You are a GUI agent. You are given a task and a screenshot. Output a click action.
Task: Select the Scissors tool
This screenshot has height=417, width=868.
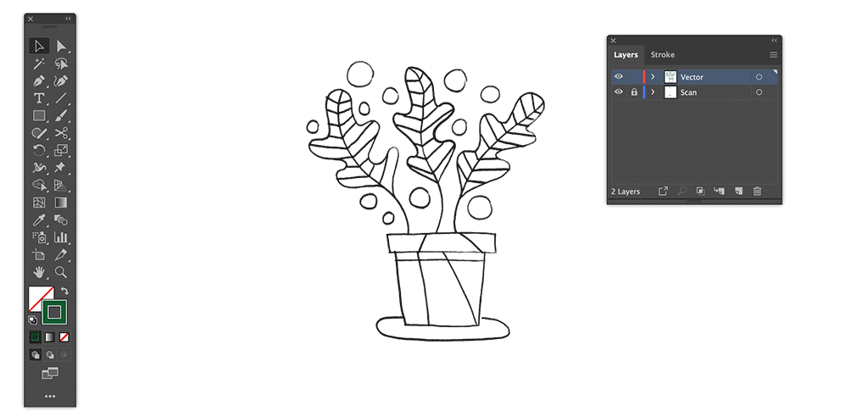[x=61, y=133]
